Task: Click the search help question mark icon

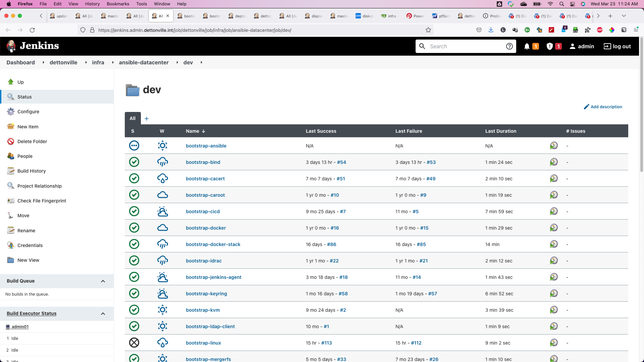Action: click(509, 46)
